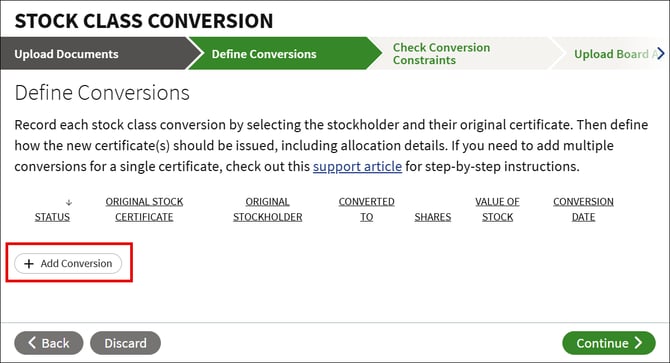The image size is (670, 363).
Task: Go back to previous step
Action: pos(49,343)
